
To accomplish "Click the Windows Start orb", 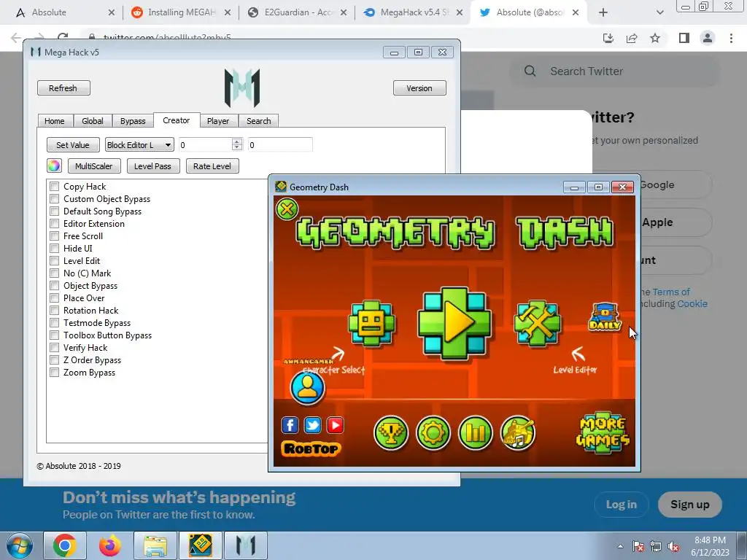I will tap(20, 545).
